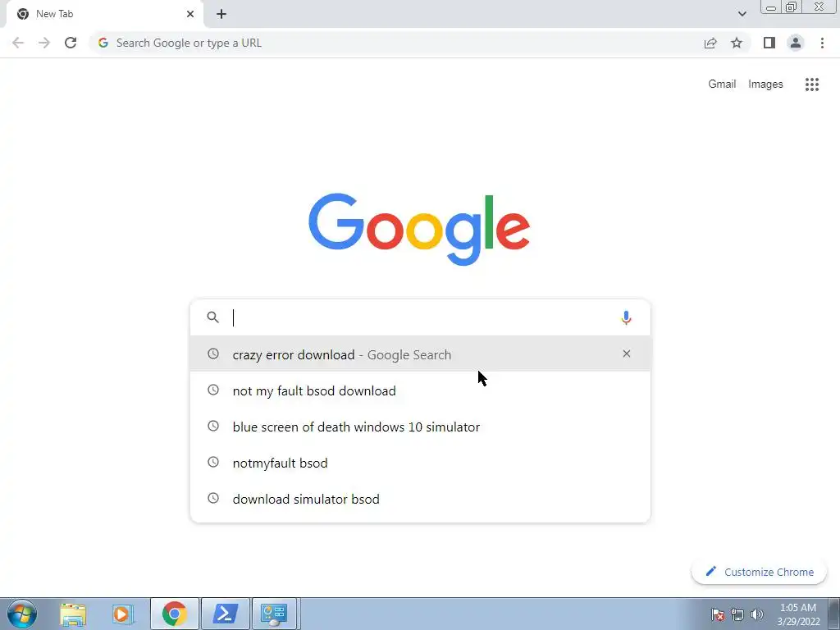Open the tab search chevron dropdown
This screenshot has width=840, height=630.
[742, 14]
